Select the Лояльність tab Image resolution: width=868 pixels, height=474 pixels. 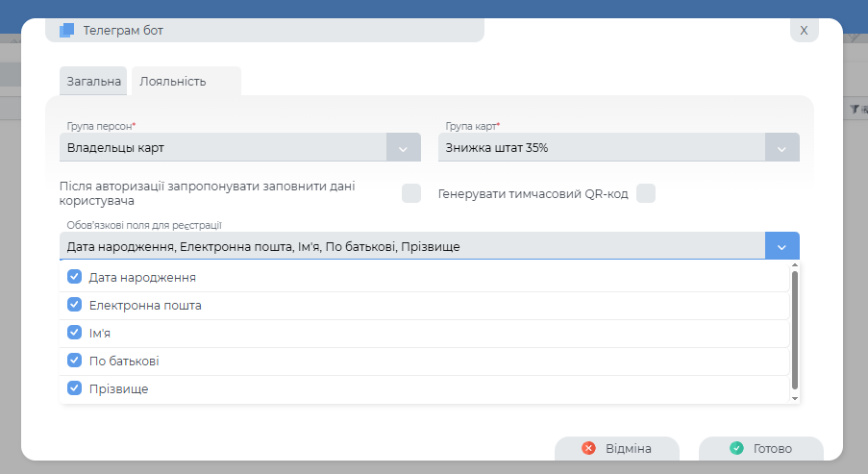[x=173, y=82]
